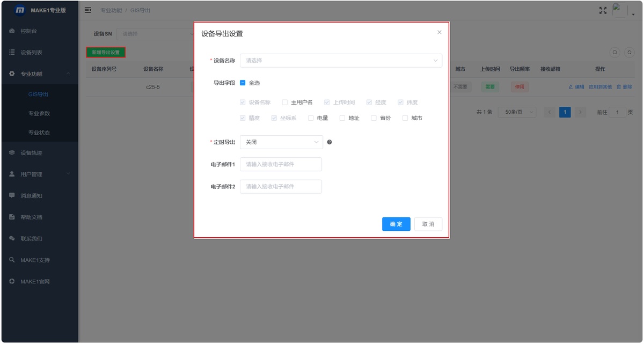Check the 省份 field checkbox
644x344 pixels.
click(x=374, y=119)
